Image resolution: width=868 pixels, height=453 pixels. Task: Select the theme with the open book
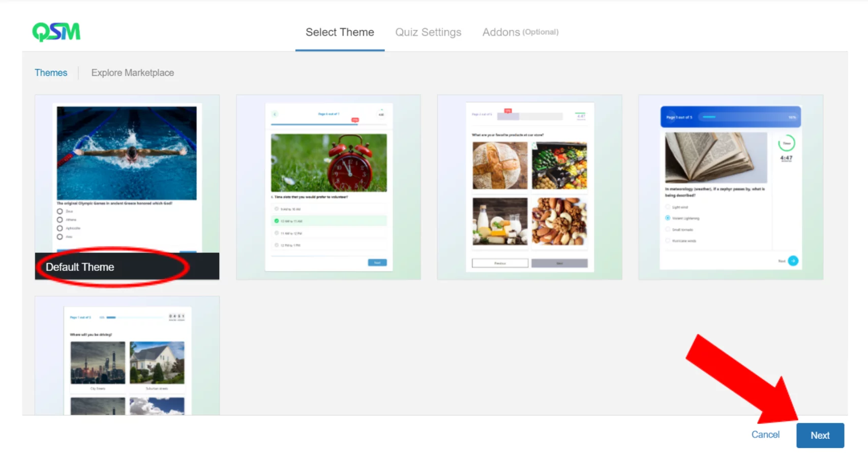coord(715,158)
